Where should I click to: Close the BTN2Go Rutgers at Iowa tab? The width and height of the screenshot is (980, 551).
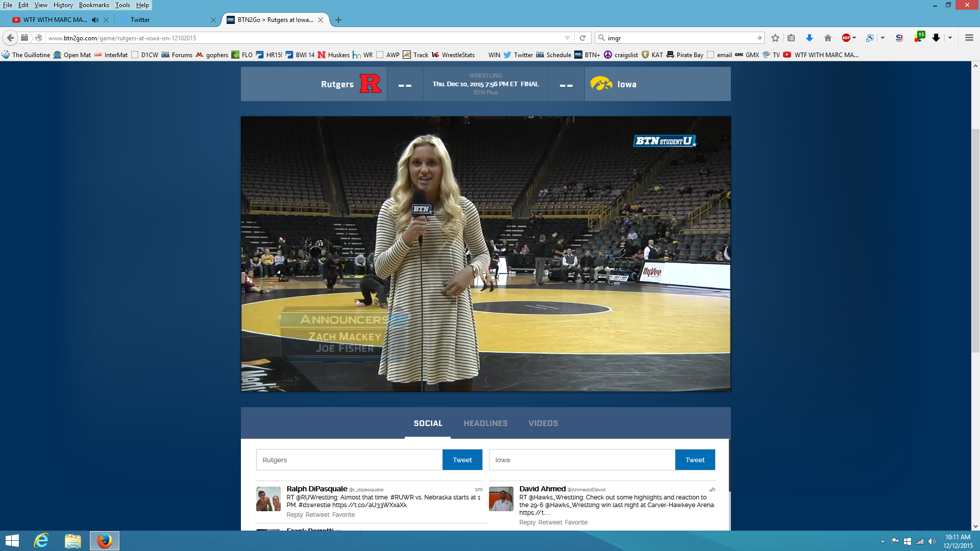click(x=321, y=20)
